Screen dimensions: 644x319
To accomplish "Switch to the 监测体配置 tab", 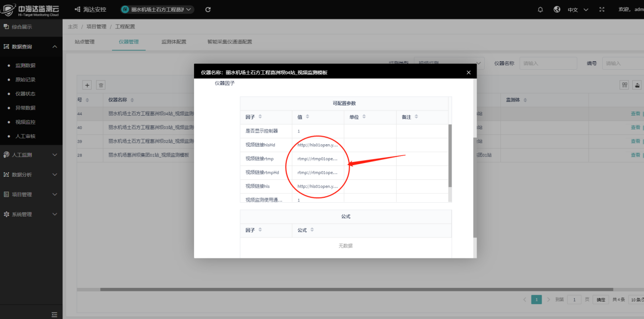I will (174, 42).
